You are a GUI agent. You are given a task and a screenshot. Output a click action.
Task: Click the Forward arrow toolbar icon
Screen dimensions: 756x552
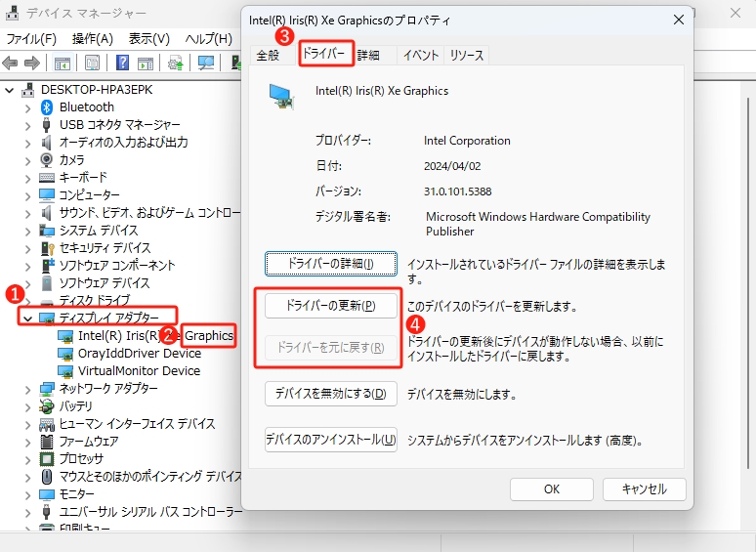(x=32, y=63)
